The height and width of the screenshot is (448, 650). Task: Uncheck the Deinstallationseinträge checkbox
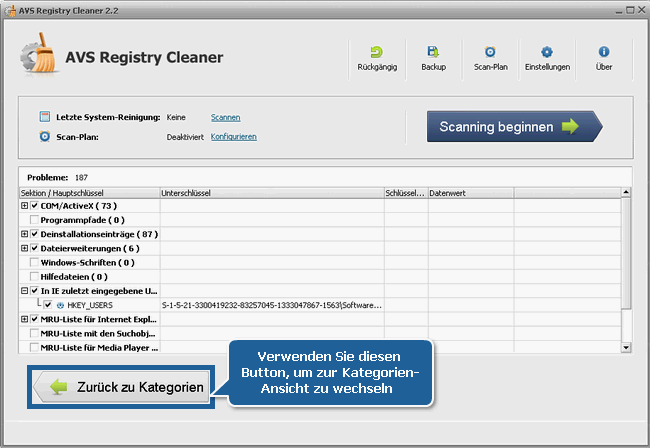34,234
